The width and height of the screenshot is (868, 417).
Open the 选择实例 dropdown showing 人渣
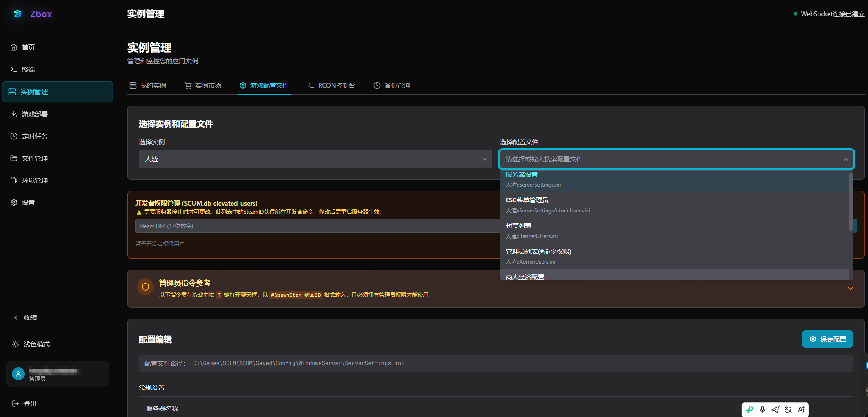(x=315, y=159)
